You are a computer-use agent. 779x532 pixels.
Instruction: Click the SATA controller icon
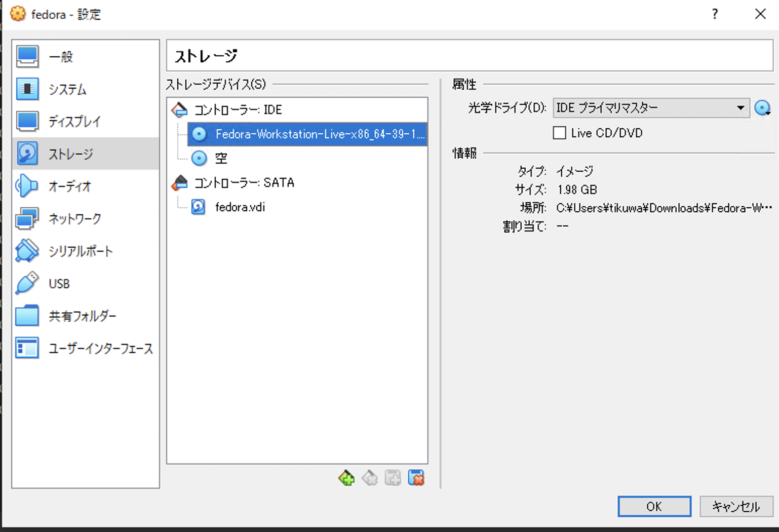coord(180,182)
